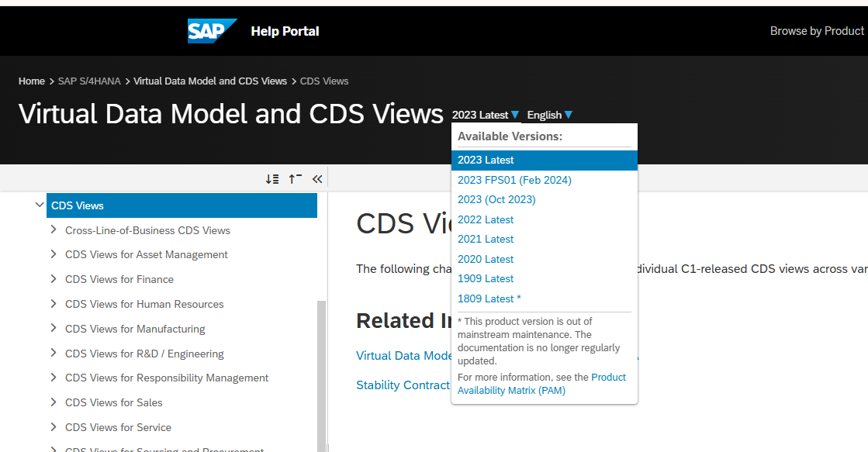This screenshot has width=868, height=452.
Task: Open Product Availability Matrix (PAM) link
Action: tap(541, 384)
